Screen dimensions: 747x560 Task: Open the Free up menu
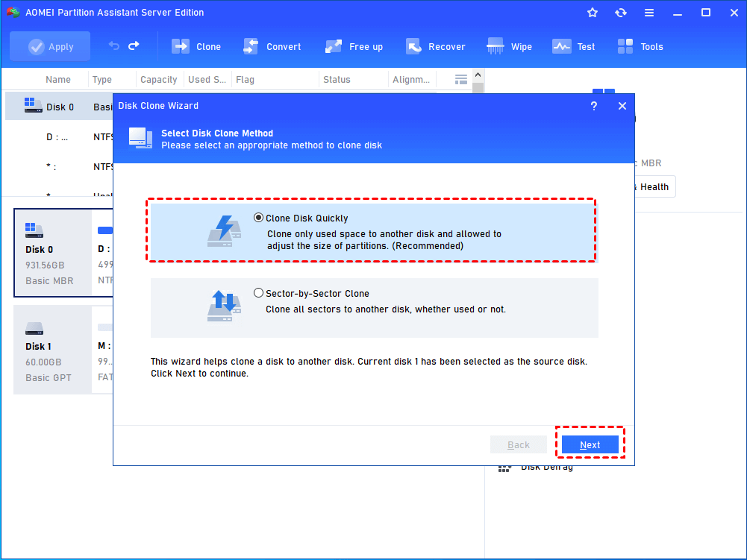tap(354, 47)
